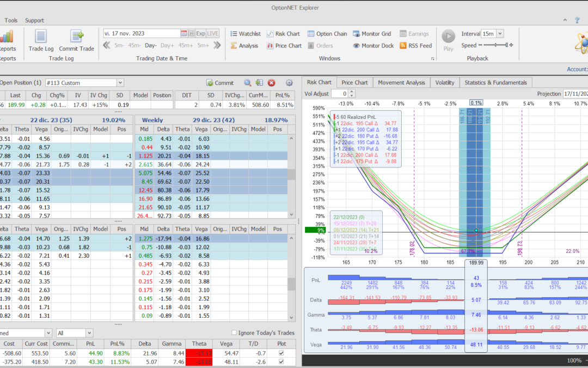This screenshot has height=368, width=588.
Task: Expand the All filter dropdown
Action: point(89,333)
